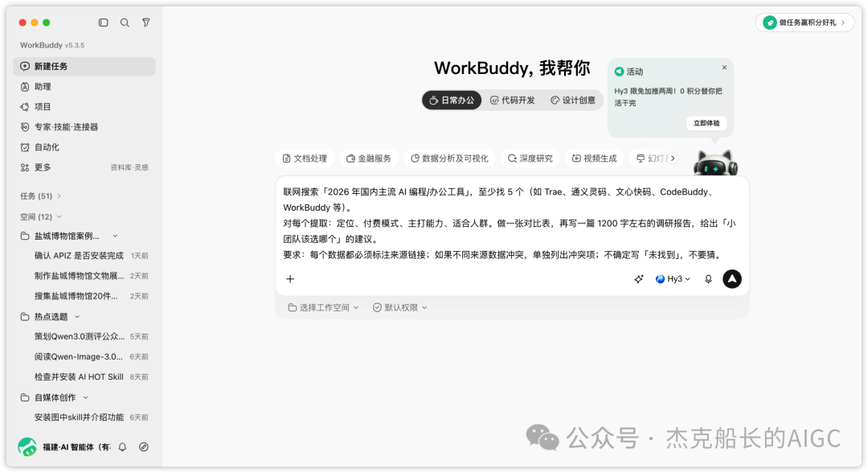Switch to the 设计创意 mode tab
The height and width of the screenshot is (473, 868).
click(x=573, y=101)
